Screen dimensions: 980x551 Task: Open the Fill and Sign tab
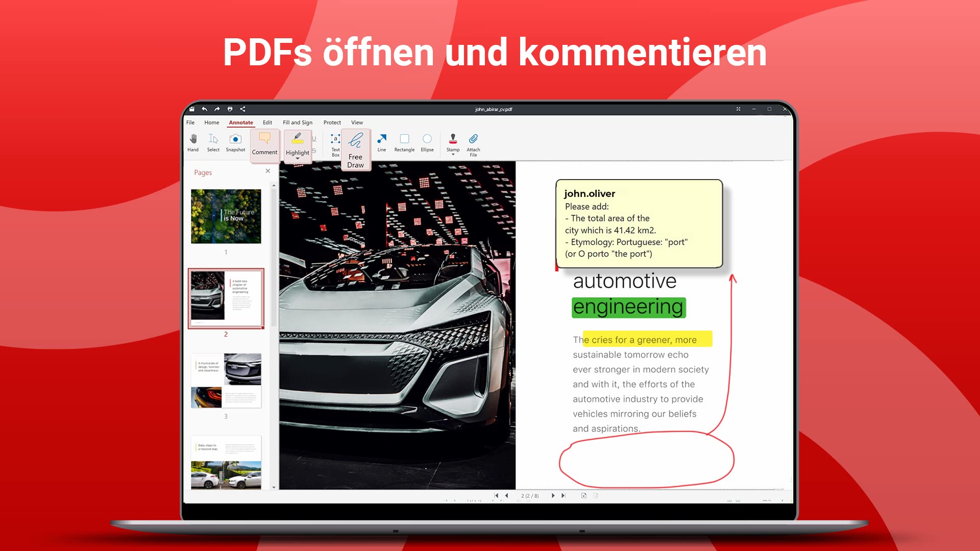(298, 122)
